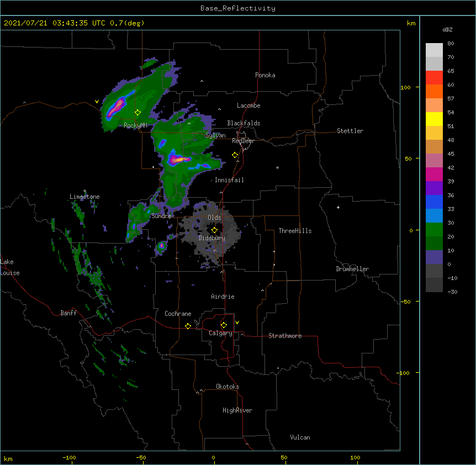
Task: Click the Sylvan map label
Action: click(215, 135)
